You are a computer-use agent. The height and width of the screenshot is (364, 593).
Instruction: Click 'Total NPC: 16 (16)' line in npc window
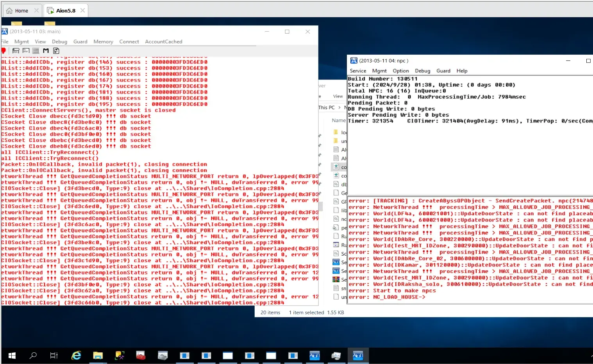[397, 91]
